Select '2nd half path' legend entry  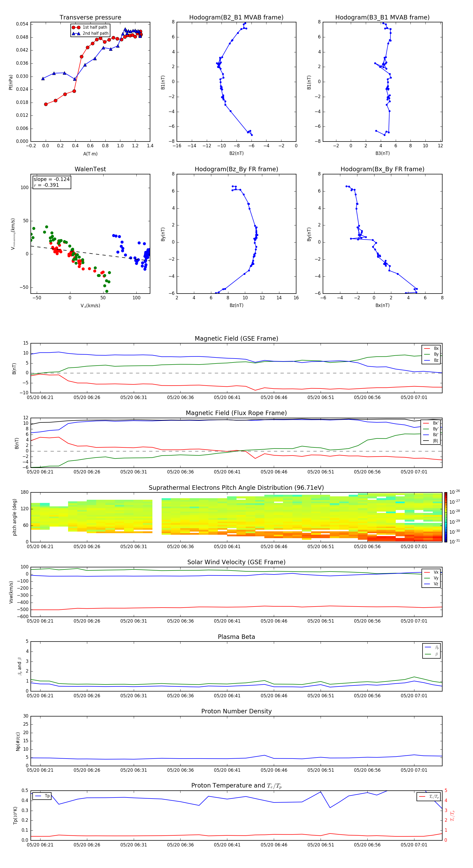[x=90, y=33]
